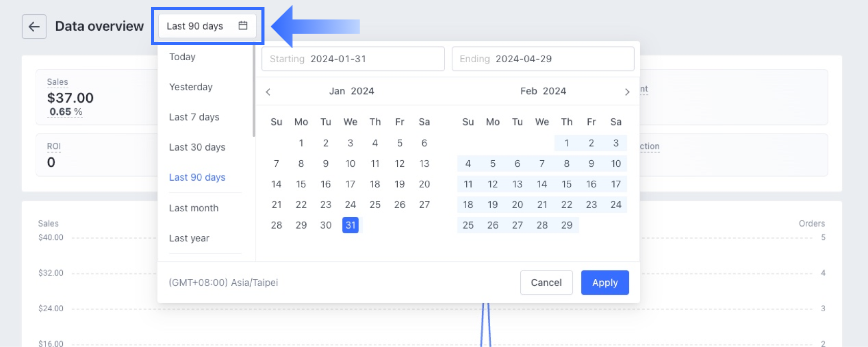Select February 14 in the calendar
Image resolution: width=868 pixels, height=347 pixels.
pyautogui.click(x=542, y=184)
